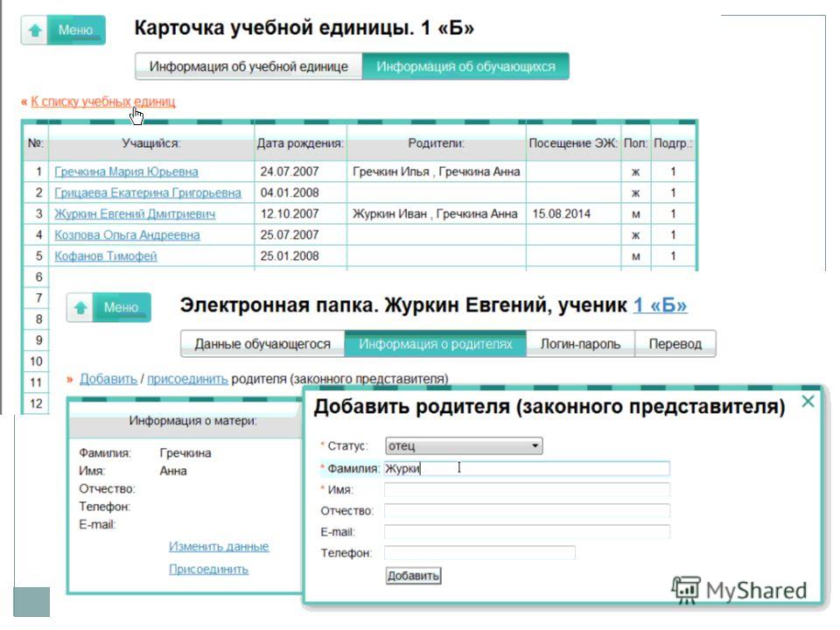This screenshot has width=840, height=630.
Task: Focus the E-mail input field in the dialog
Action: tap(527, 532)
